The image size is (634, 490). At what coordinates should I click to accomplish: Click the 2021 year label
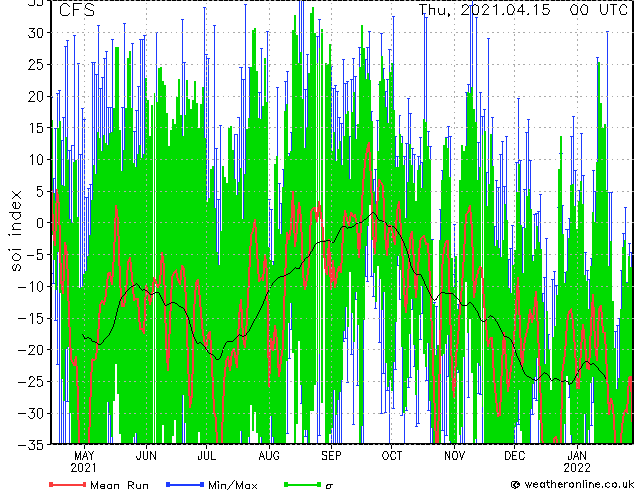coord(84,468)
